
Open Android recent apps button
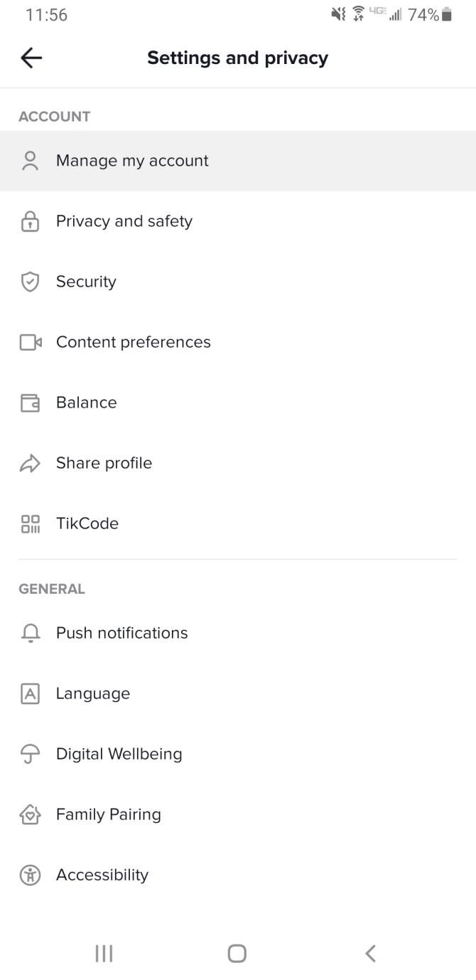[x=104, y=954]
